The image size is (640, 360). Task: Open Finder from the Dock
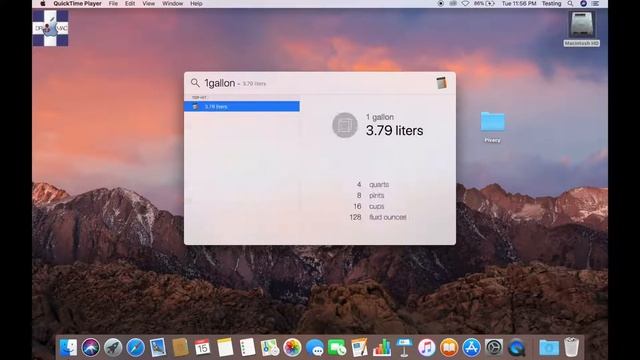(68, 348)
